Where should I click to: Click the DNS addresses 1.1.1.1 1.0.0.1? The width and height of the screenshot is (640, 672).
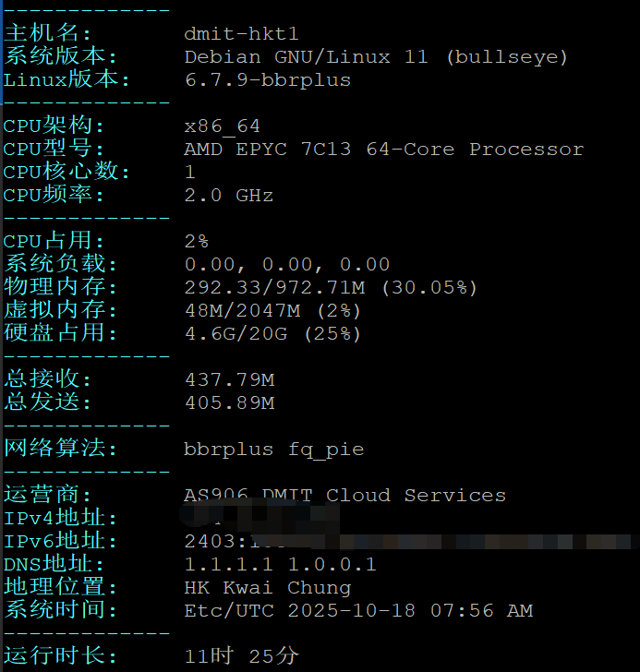click(x=280, y=564)
